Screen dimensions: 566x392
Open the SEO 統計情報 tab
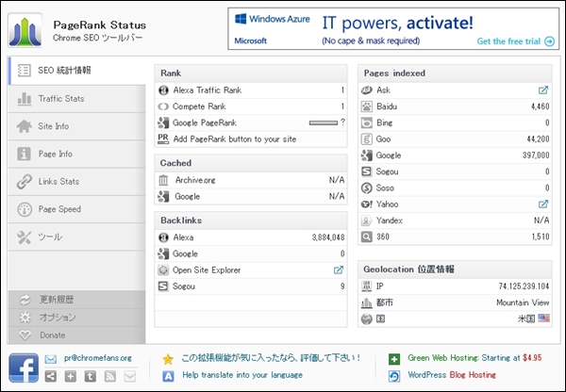click(x=77, y=71)
